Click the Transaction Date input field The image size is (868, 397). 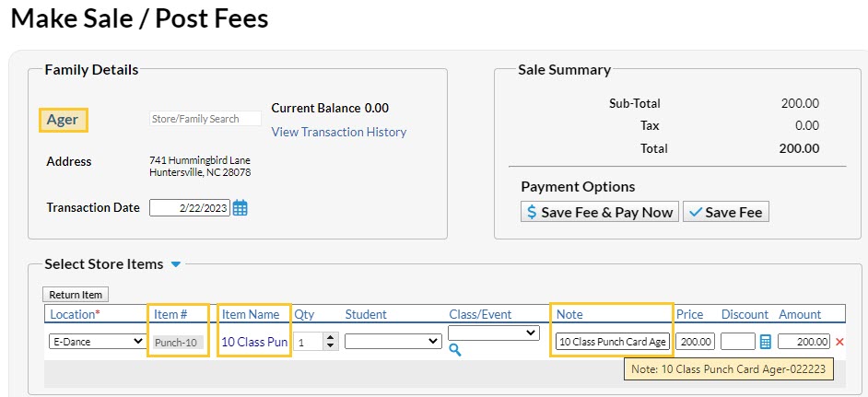tap(189, 208)
